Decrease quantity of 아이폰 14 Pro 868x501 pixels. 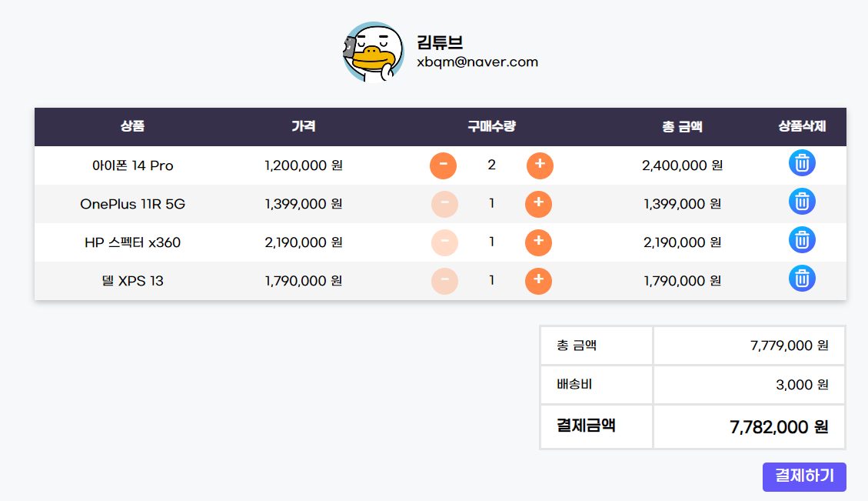[x=443, y=165]
